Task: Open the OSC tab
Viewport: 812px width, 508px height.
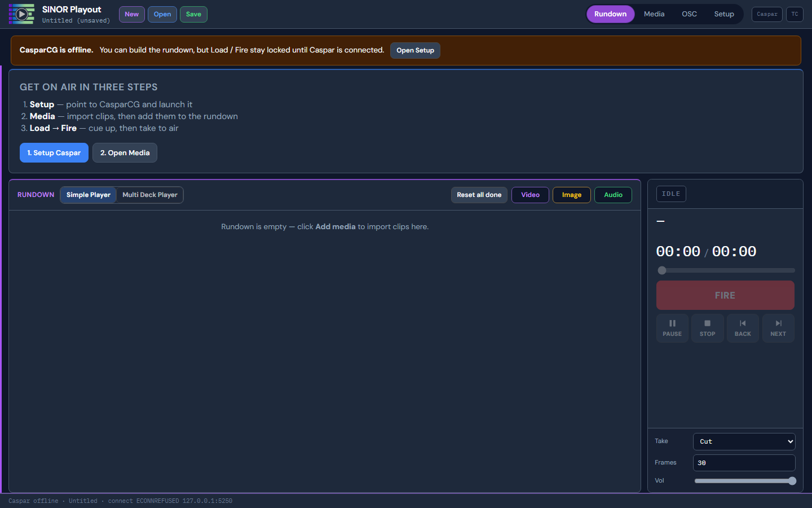Action: pyautogui.click(x=689, y=14)
